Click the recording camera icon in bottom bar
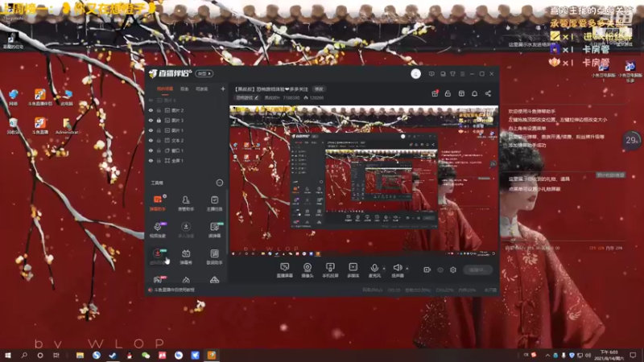Image resolution: width=644 pixels, height=362 pixels. click(x=427, y=269)
